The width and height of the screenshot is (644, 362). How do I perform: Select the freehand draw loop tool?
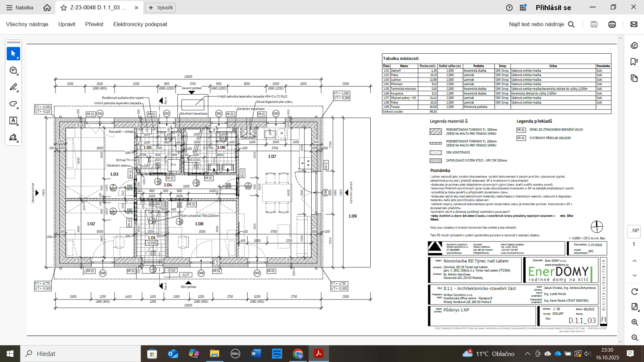13,104
